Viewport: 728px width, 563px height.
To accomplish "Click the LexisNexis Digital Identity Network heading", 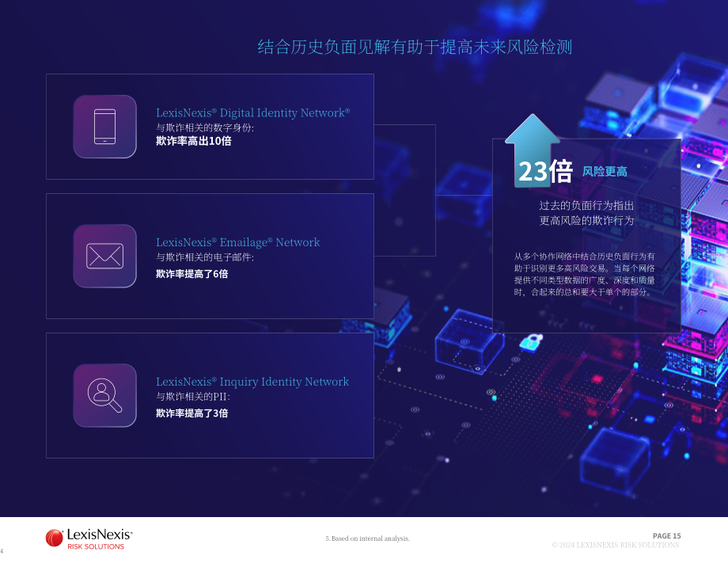I will [x=253, y=113].
